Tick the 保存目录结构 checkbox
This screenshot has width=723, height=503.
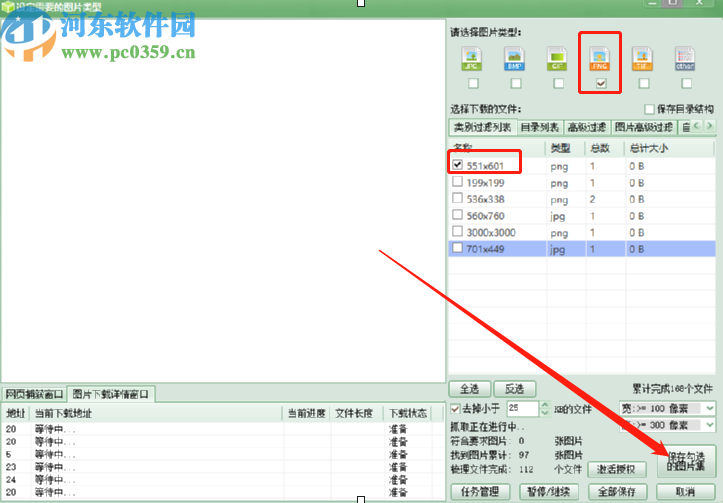[x=650, y=109]
